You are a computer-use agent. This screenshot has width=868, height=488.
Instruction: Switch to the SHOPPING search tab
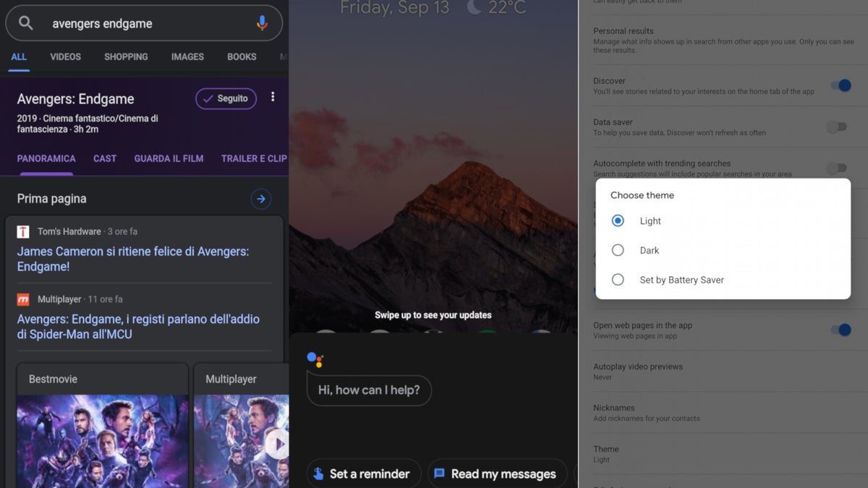coord(126,57)
